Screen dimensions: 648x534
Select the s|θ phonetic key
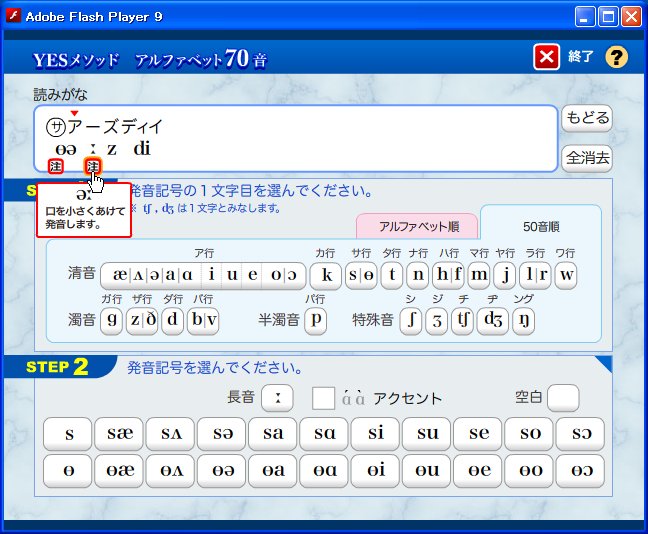(361, 274)
